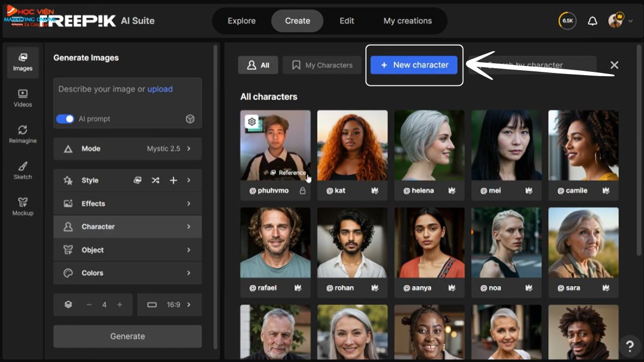
Task: Decrease the image count with minus
Action: pyautogui.click(x=89, y=305)
